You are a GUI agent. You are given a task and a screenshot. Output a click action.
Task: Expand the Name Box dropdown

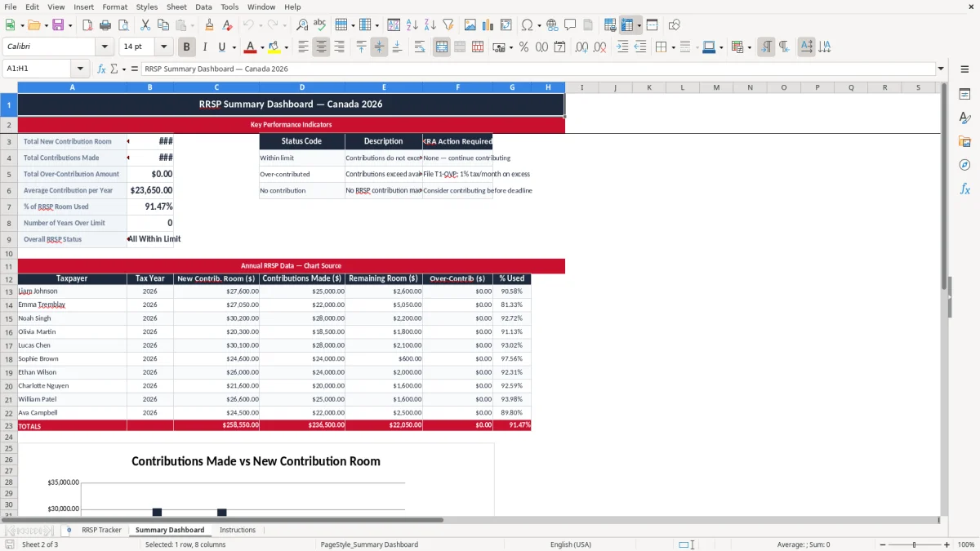tap(80, 69)
